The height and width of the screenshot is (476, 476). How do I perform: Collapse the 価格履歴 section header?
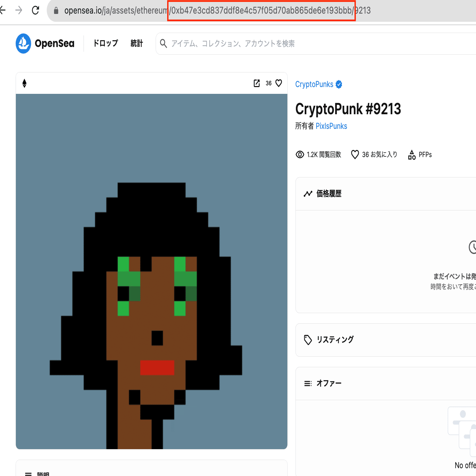point(386,194)
